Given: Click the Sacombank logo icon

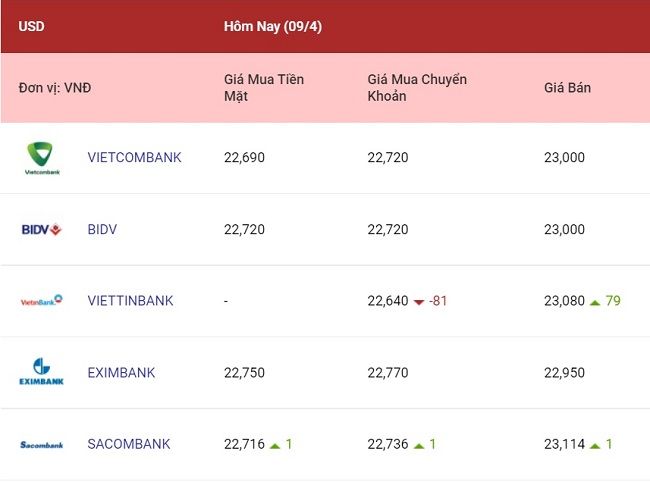Looking at the screenshot, I should 41,445.
